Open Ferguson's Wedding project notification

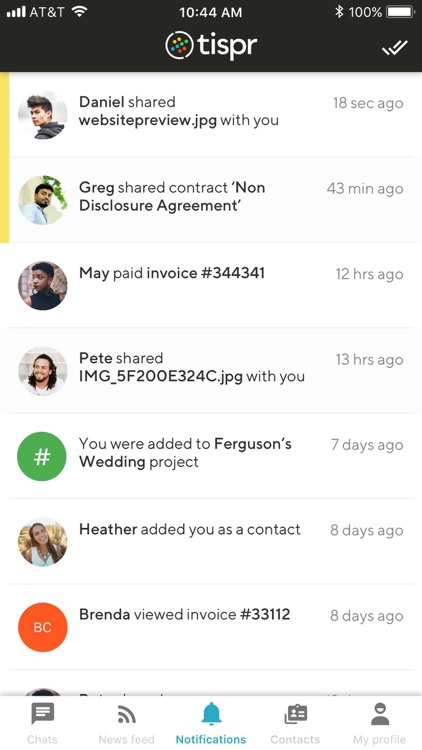[x=215, y=456]
